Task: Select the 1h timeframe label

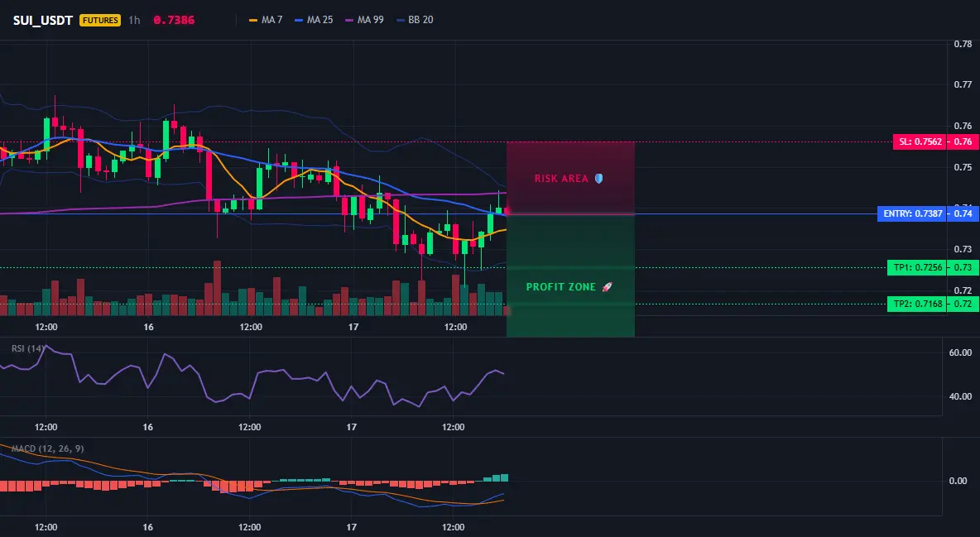Action: tap(134, 20)
